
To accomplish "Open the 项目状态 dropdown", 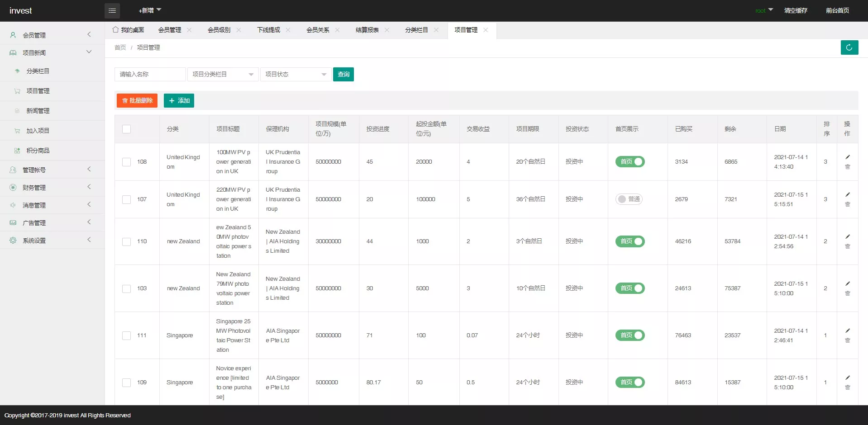I will 296,74.
